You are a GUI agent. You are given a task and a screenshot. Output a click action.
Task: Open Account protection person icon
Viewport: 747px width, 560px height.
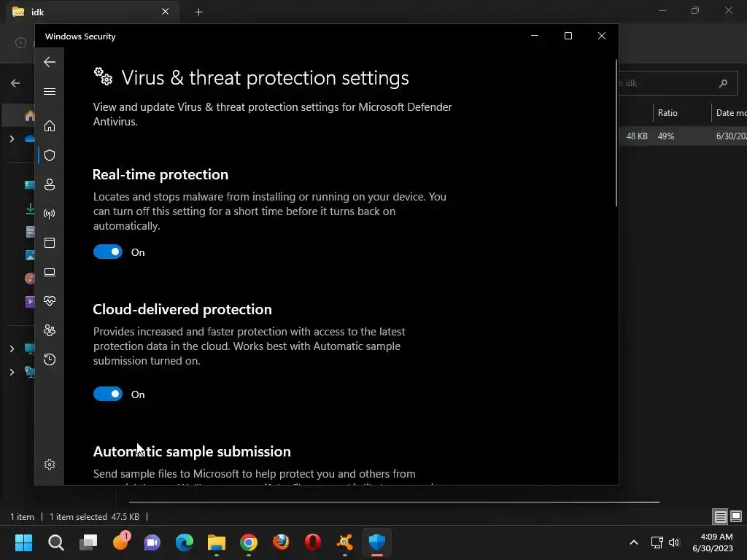[x=50, y=184]
